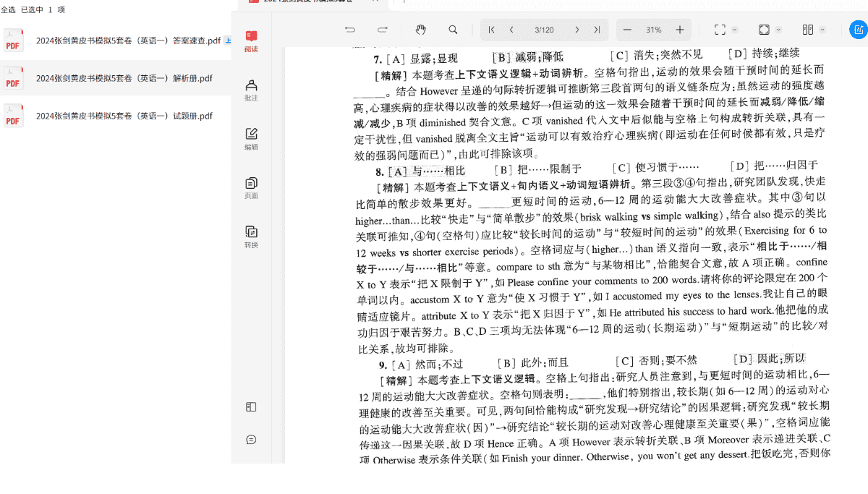Image resolution: width=868 pixels, height=494 pixels.
Task: Expand the page fit options dropdown
Action: tap(779, 30)
